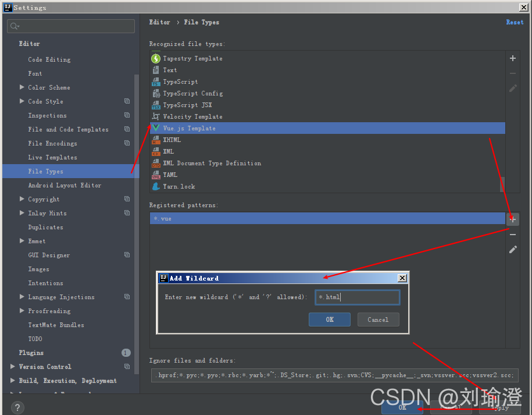
Task: Open TextMate Bundles settings
Action: click(56, 325)
